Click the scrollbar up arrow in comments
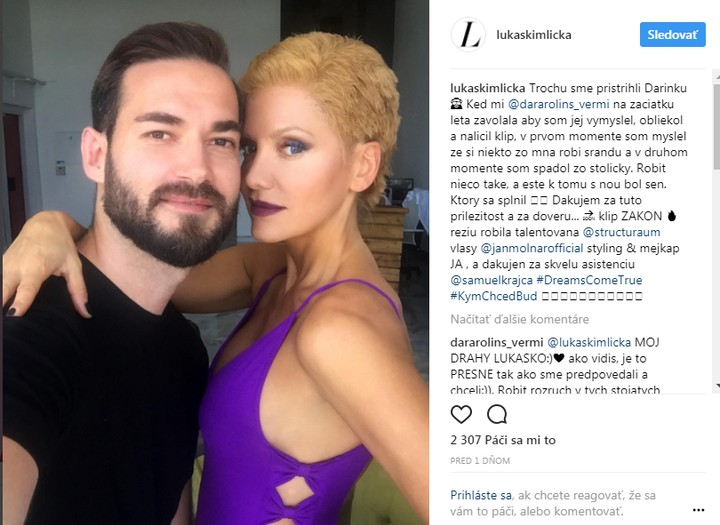The height and width of the screenshot is (525, 720). pos(717,78)
